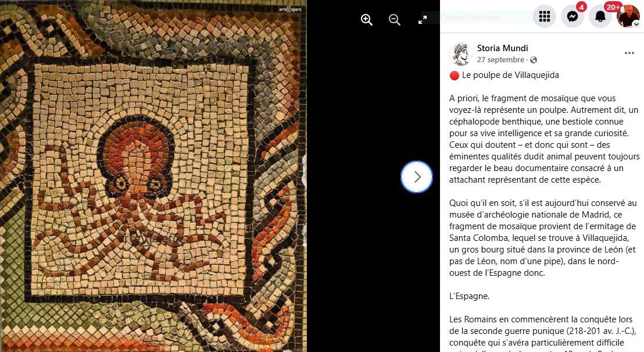Open Messenger chats
Image resolution: width=644 pixels, height=352 pixels.
click(x=572, y=16)
